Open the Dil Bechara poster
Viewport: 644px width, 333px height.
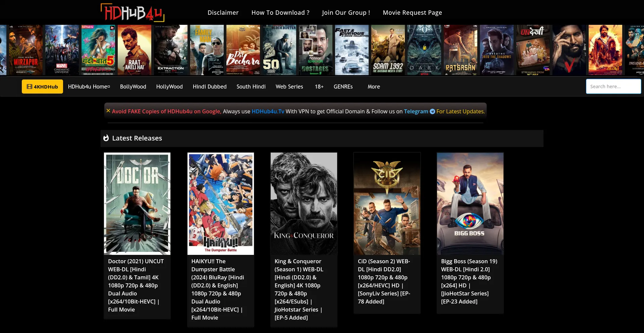[x=243, y=50]
